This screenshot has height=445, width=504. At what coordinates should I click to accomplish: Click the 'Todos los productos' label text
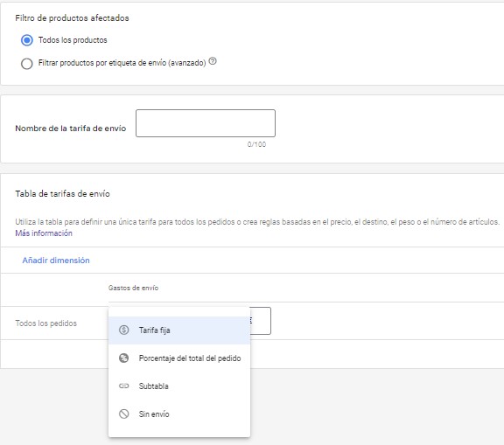[x=73, y=40]
